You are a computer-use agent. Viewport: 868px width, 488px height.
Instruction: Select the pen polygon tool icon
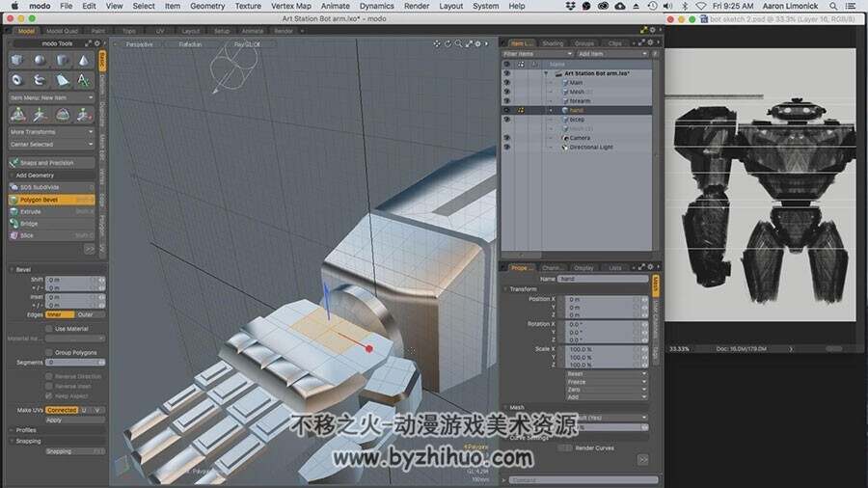(62, 80)
